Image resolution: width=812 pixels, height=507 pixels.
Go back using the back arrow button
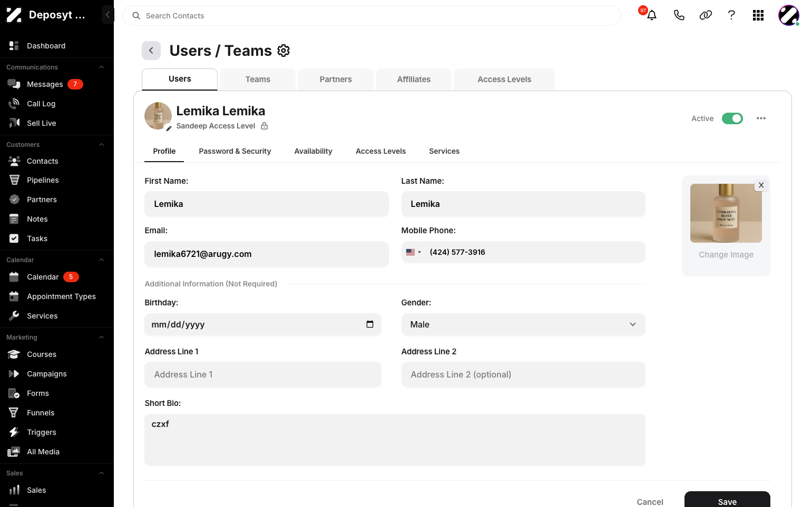point(151,51)
